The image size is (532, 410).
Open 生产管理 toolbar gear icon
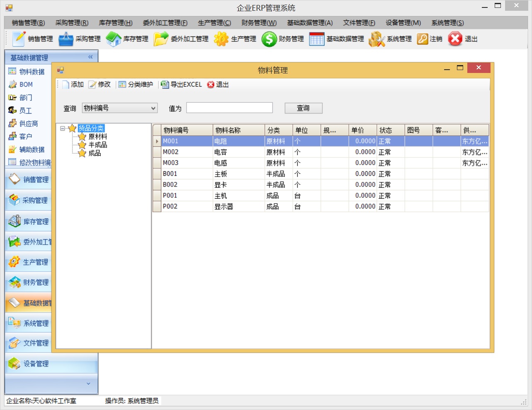(x=221, y=39)
